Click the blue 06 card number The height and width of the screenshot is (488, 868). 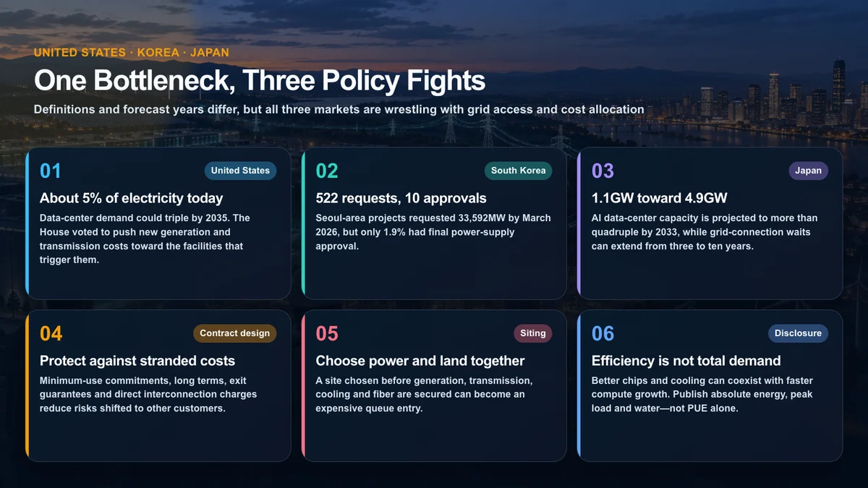[603, 334]
